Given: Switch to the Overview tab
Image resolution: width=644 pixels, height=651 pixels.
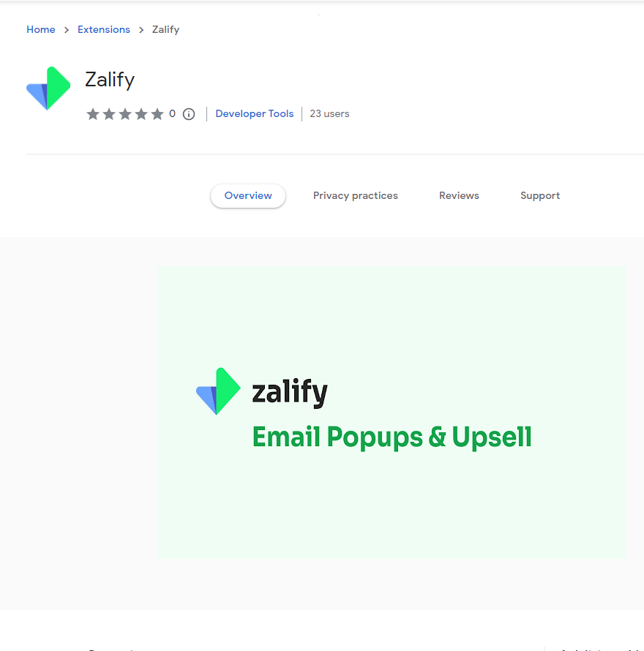Looking at the screenshot, I should (248, 196).
